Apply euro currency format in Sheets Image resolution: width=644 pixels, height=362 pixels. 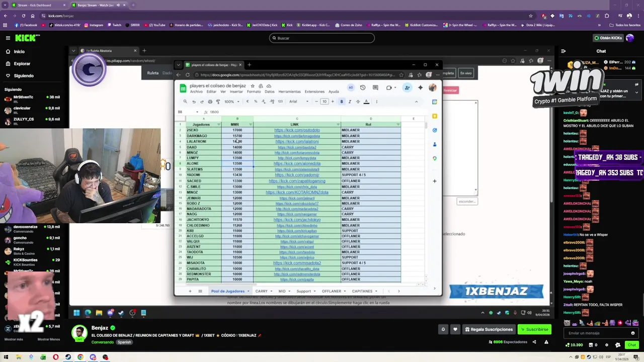tap(247, 102)
